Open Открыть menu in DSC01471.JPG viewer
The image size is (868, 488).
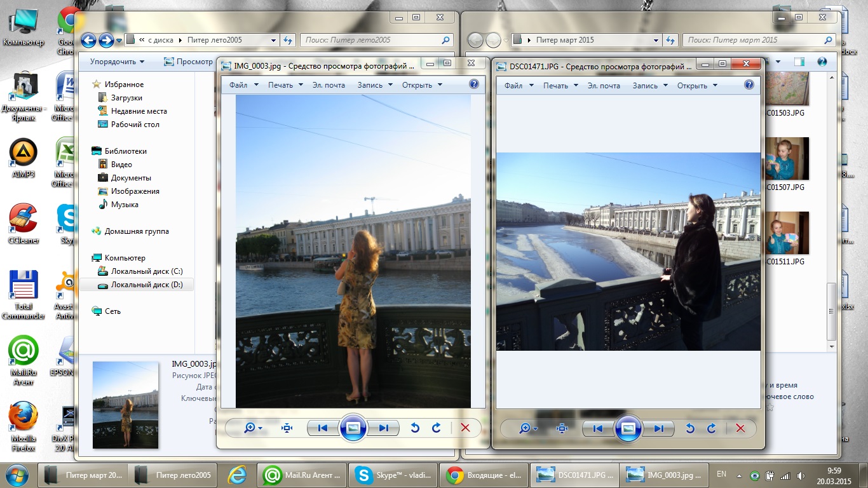tap(697, 85)
